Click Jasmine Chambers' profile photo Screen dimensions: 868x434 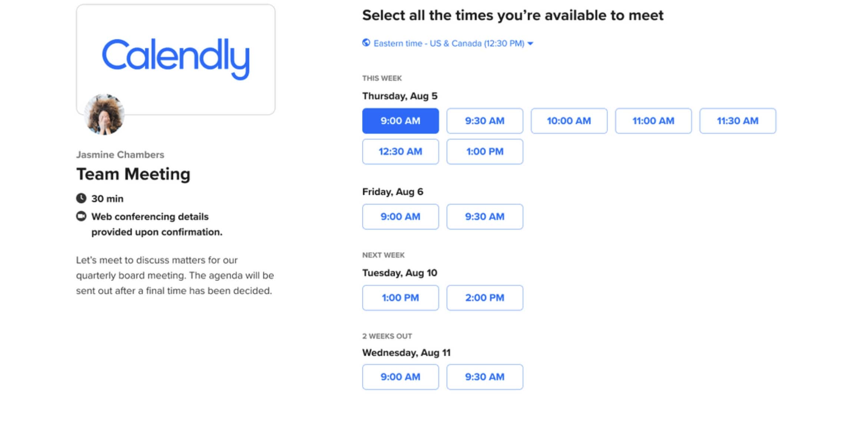point(104,114)
